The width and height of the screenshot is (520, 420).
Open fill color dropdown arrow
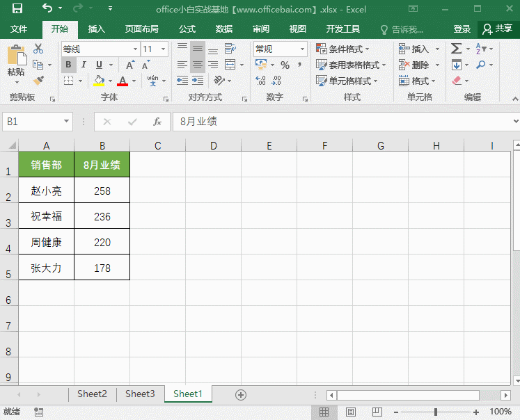111,81
